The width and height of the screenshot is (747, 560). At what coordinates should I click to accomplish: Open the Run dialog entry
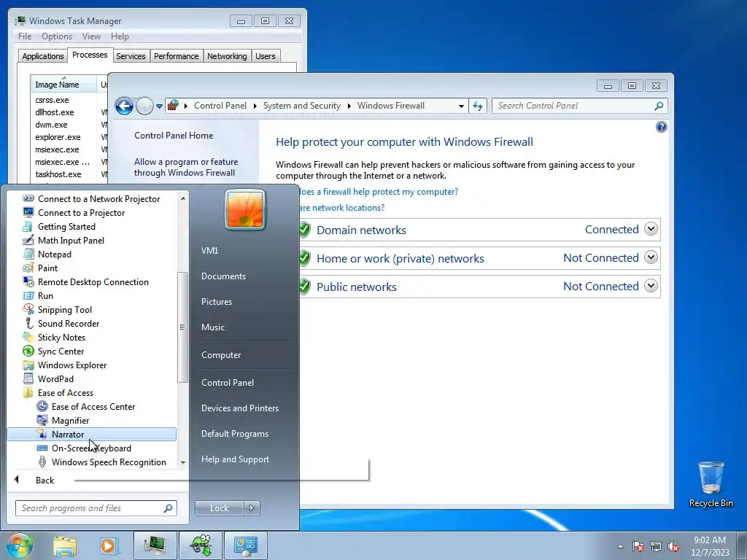click(45, 296)
